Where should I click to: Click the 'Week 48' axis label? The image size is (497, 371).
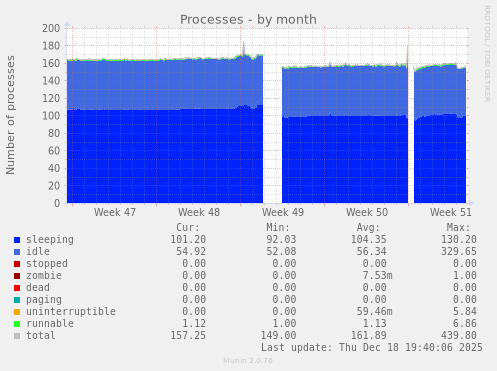[199, 212]
